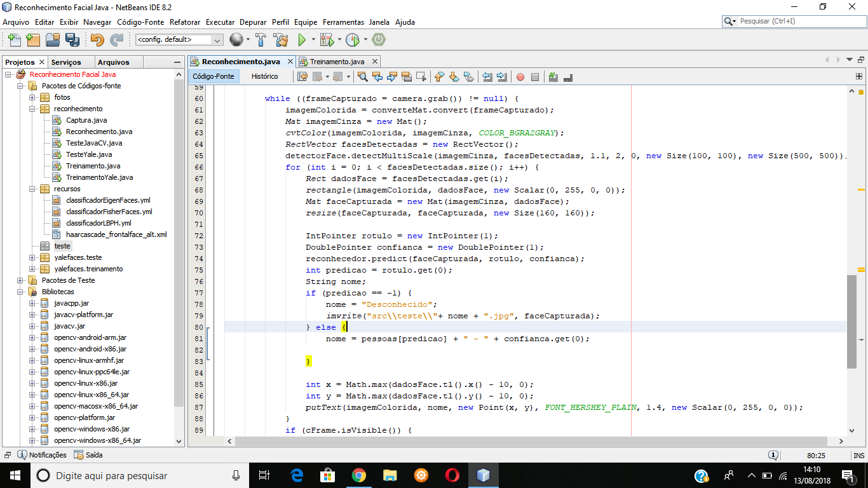868x488 pixels.
Task: Select classificadorLBPH.yml file
Action: click(98, 223)
